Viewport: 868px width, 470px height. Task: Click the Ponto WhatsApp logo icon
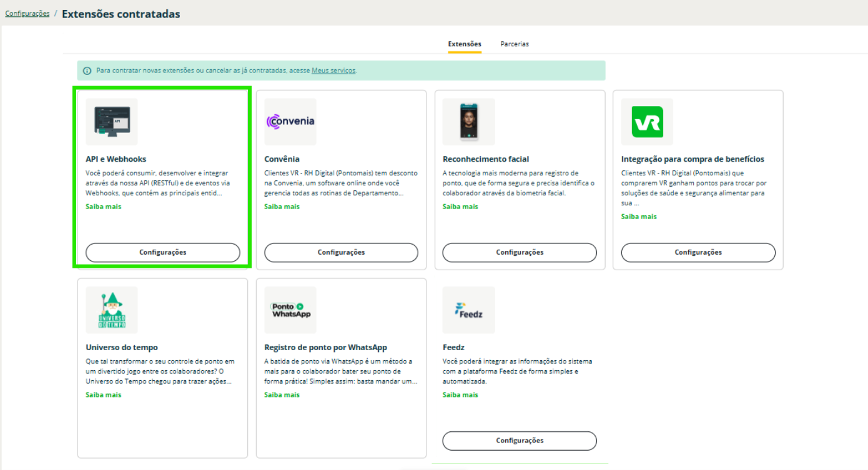pos(290,310)
